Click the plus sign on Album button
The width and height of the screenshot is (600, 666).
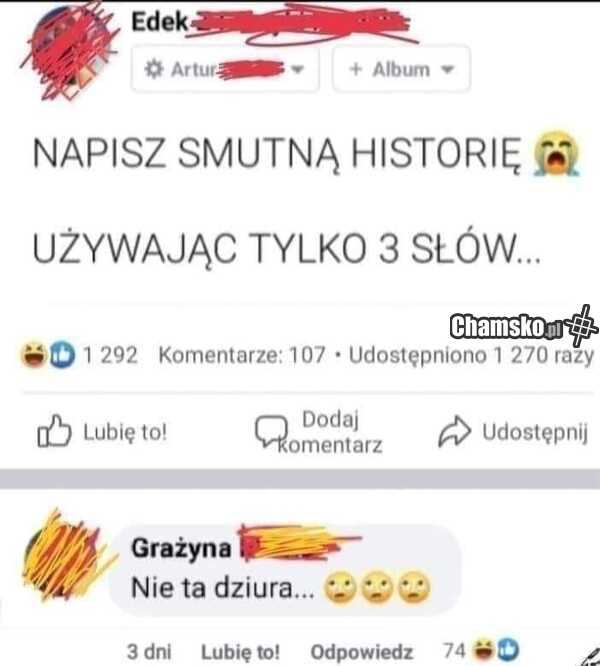[356, 69]
